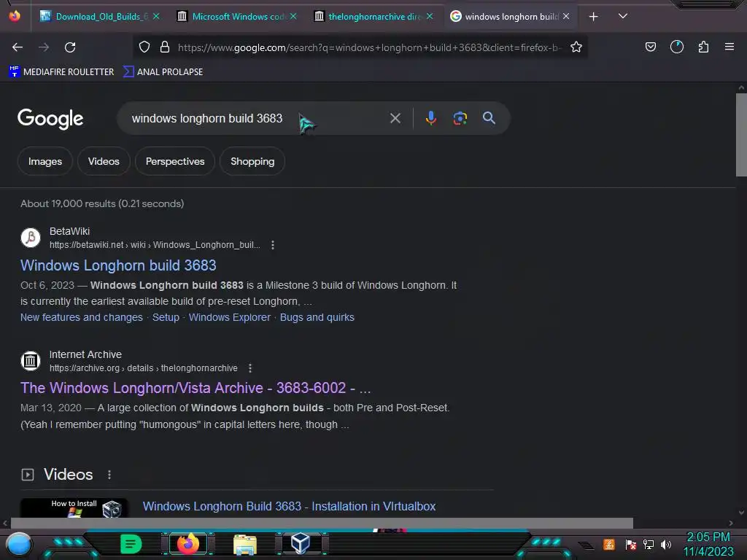Open the Extensions puzzle icon

click(x=703, y=47)
